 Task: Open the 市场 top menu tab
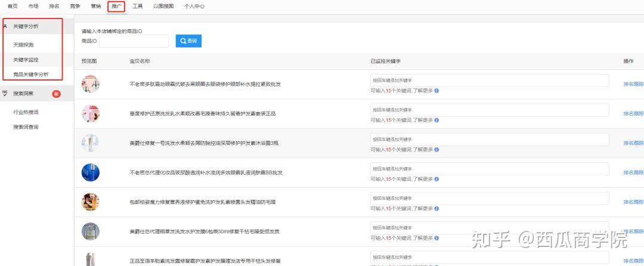pos(33,7)
